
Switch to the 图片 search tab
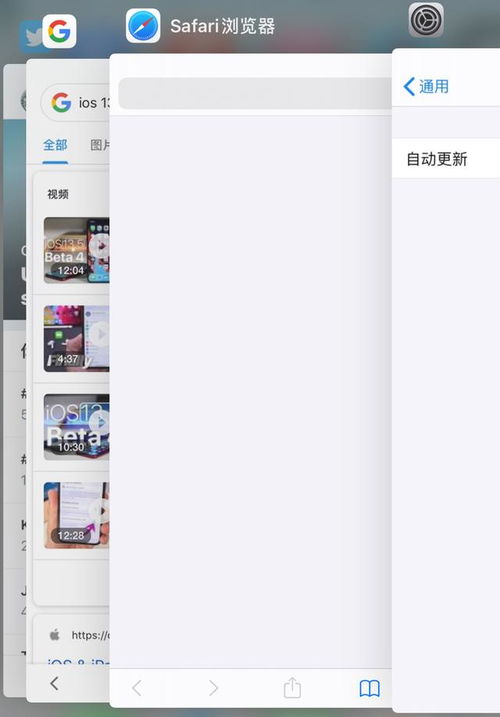(100, 145)
